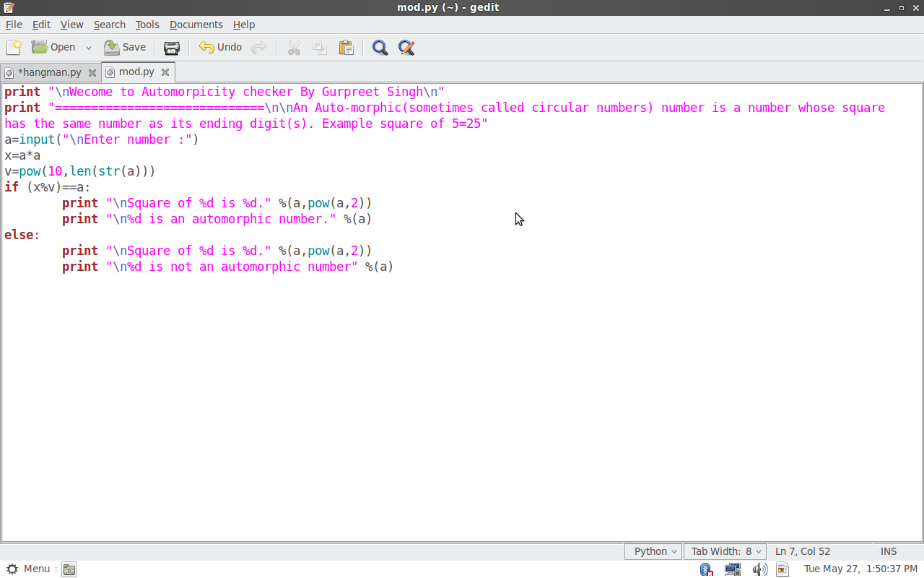The image size is (924, 578).
Task: Click the 'is an automorphic number.' print line
Action: pyautogui.click(x=217, y=219)
